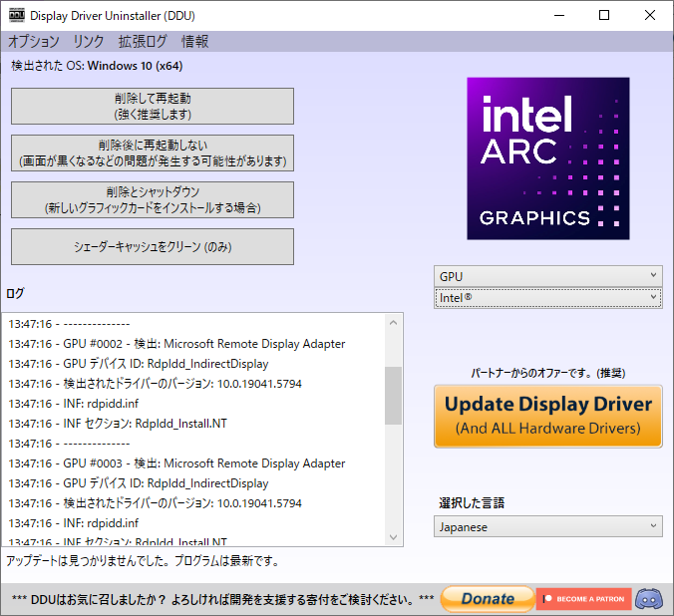Expand the Japanese language dropdown
Viewport: 674px width, 616px height.
pyautogui.click(x=548, y=527)
